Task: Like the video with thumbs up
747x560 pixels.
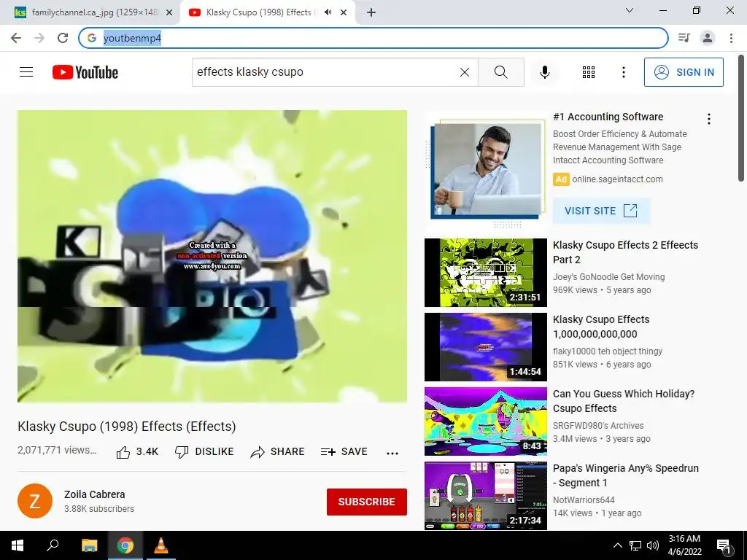Action: [x=137, y=451]
